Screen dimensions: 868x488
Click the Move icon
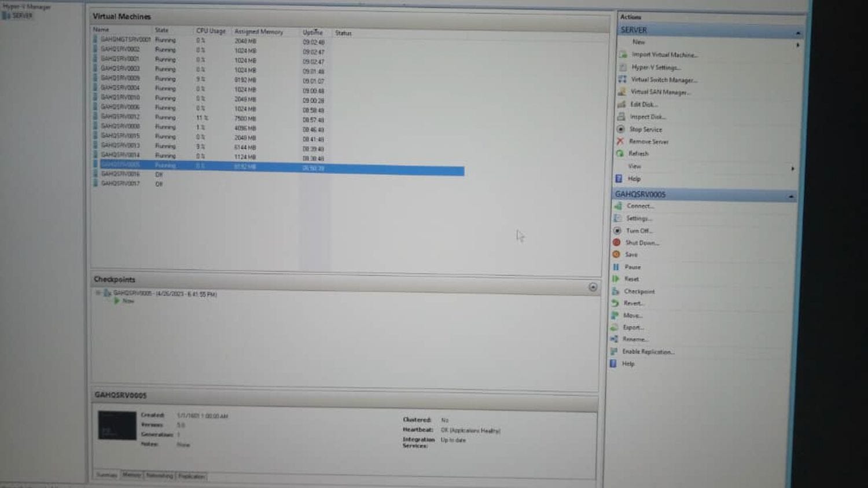click(x=615, y=315)
